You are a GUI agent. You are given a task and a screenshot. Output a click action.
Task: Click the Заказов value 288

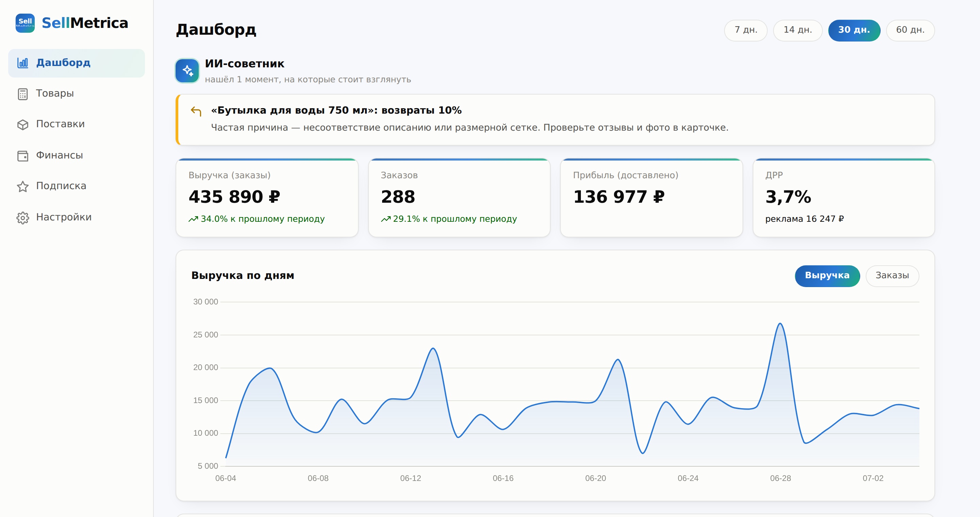398,197
